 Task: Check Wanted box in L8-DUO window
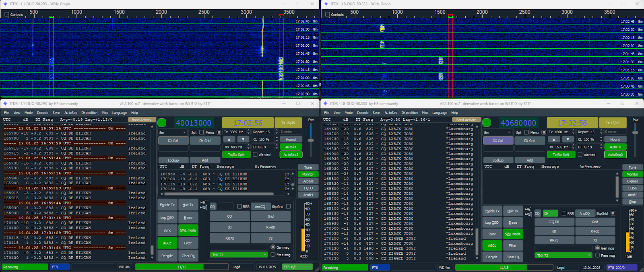click(x=580, y=155)
